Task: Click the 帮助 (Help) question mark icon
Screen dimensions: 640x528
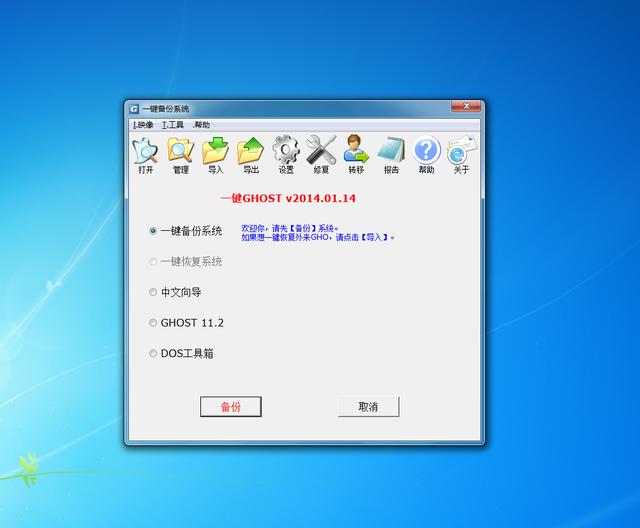Action: (427, 152)
